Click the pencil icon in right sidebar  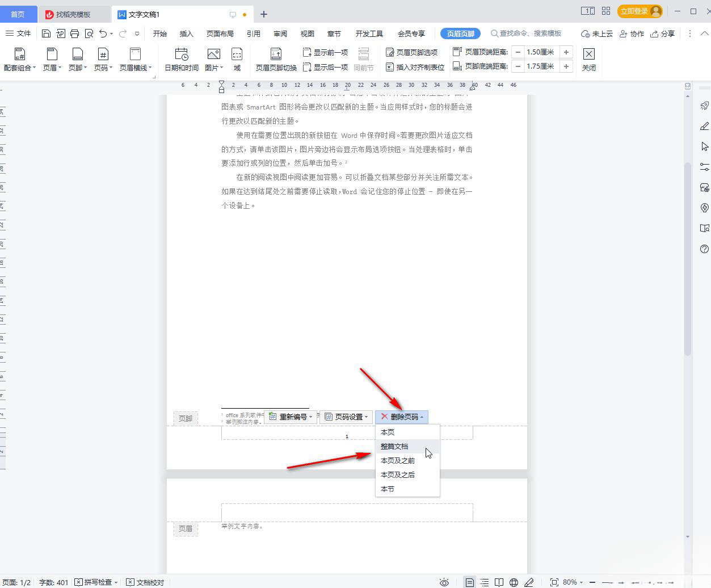point(704,126)
